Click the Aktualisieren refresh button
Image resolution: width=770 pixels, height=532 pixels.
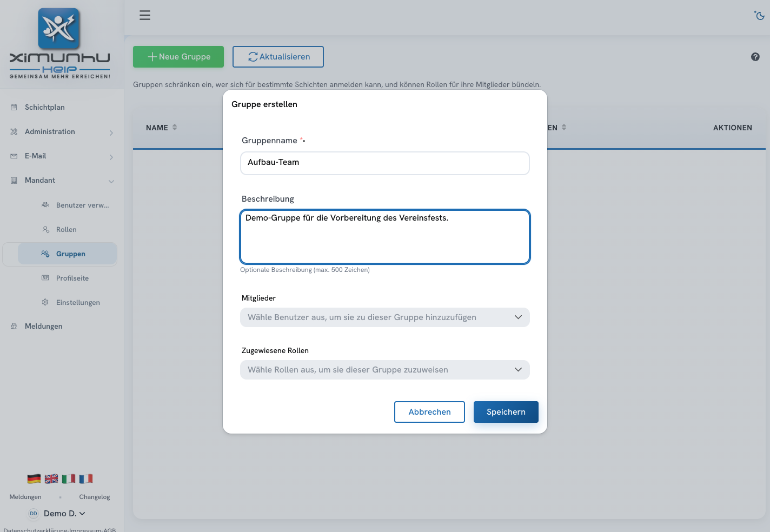click(278, 57)
